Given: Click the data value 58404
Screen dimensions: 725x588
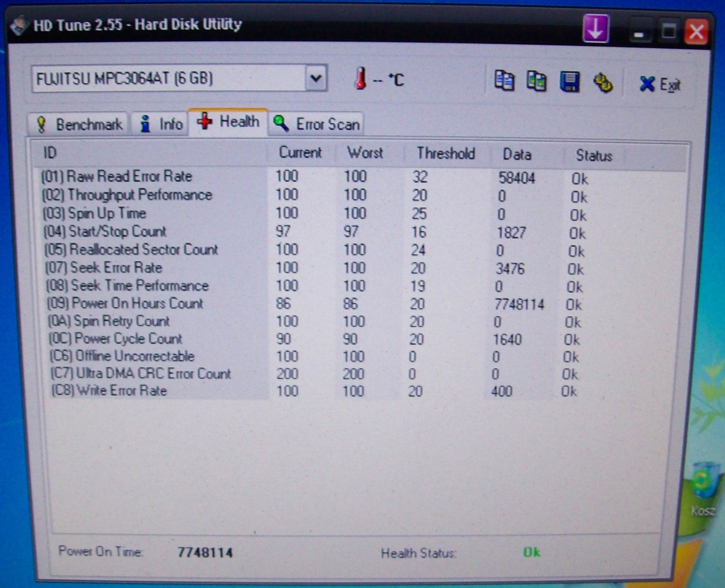Looking at the screenshot, I should [517, 178].
